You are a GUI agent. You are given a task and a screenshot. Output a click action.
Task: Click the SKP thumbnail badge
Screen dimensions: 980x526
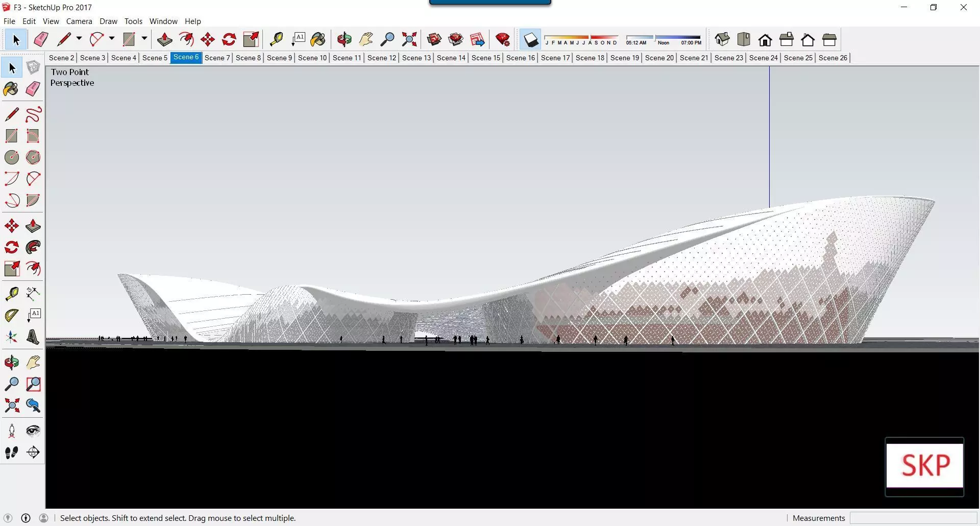coord(924,466)
